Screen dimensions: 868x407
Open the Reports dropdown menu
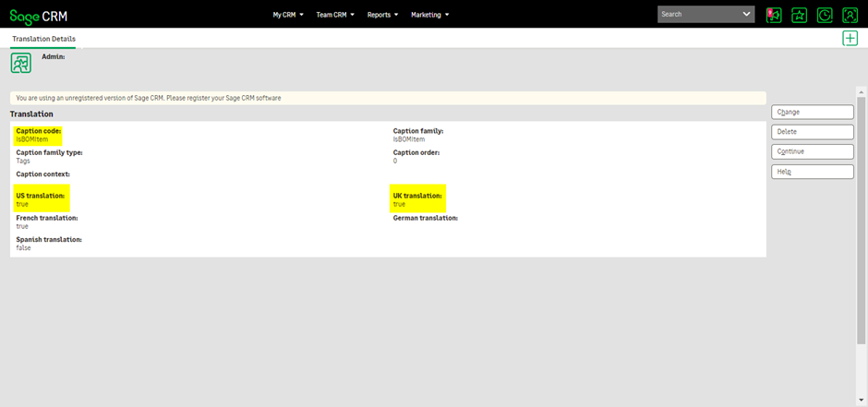point(382,15)
